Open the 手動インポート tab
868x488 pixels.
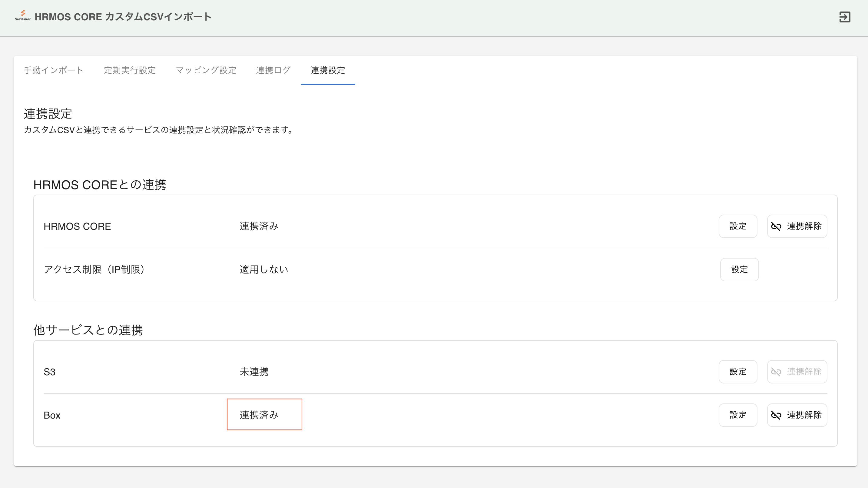point(54,70)
